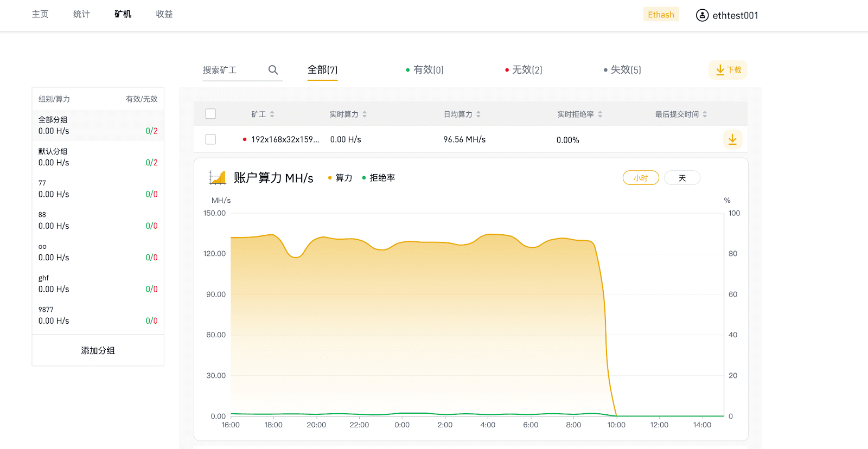Switch chart to 天 view
868x449 pixels.
point(682,178)
